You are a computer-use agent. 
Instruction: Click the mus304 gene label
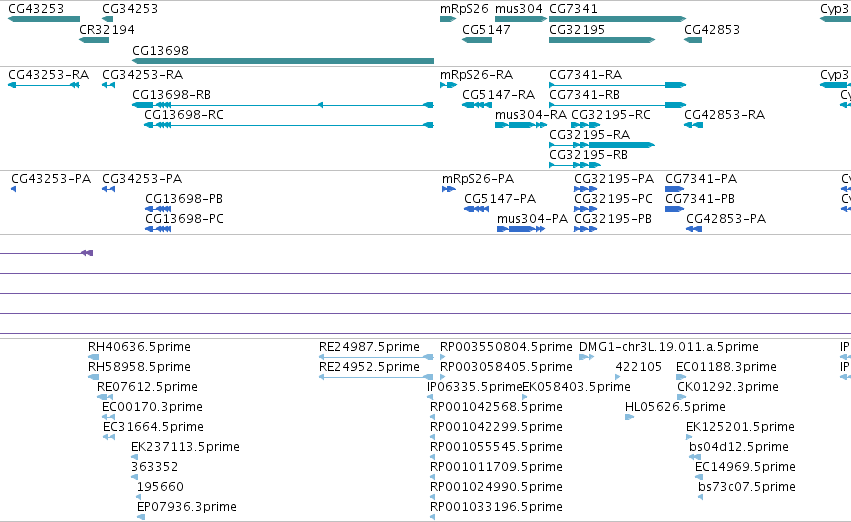click(518, 9)
